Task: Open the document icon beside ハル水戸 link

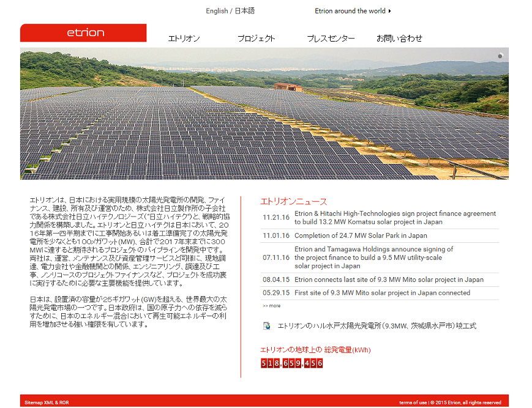Action: click(267, 326)
